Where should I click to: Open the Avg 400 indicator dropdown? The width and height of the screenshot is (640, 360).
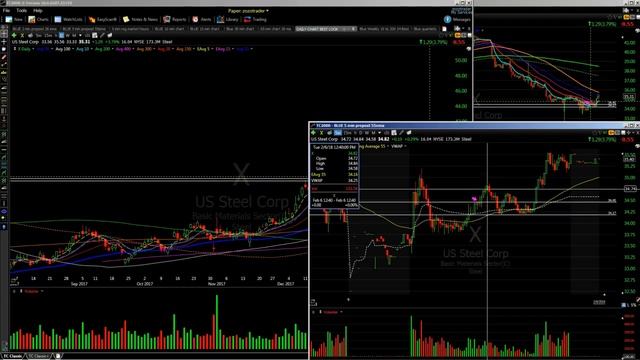coord(125,49)
